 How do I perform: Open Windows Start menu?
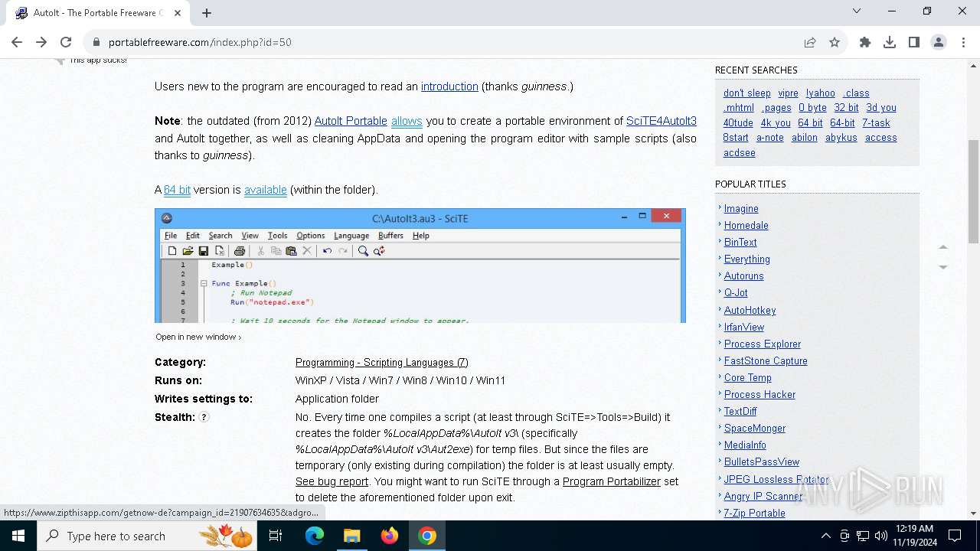pos(18,536)
